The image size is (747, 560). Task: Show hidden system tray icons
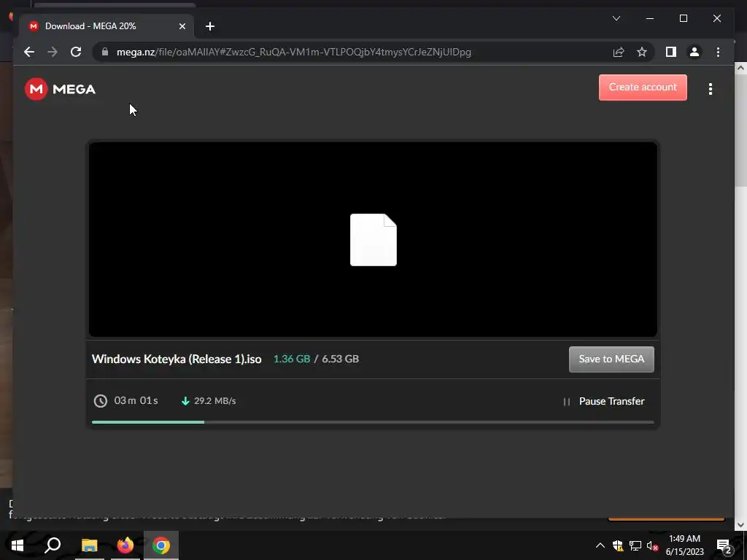pos(600,545)
